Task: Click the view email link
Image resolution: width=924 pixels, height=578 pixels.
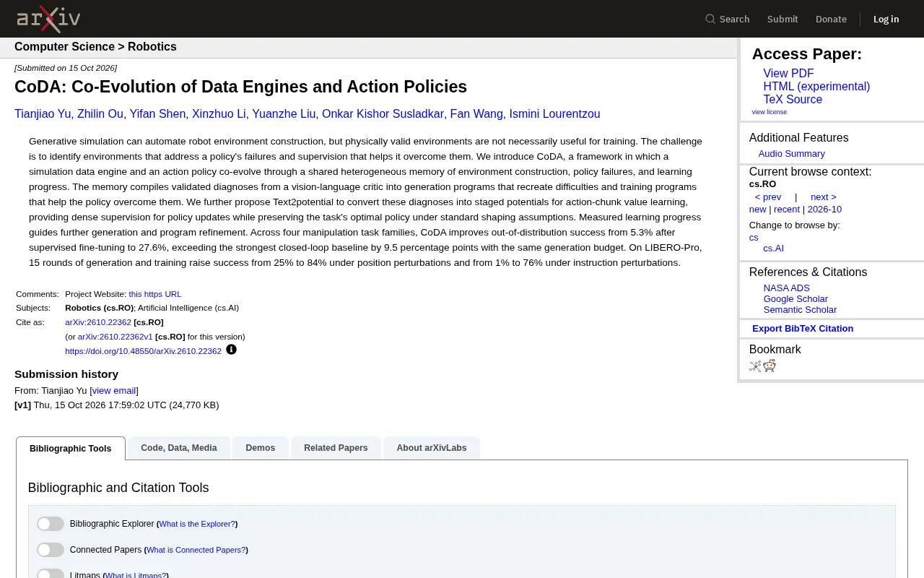Action: click(x=114, y=391)
